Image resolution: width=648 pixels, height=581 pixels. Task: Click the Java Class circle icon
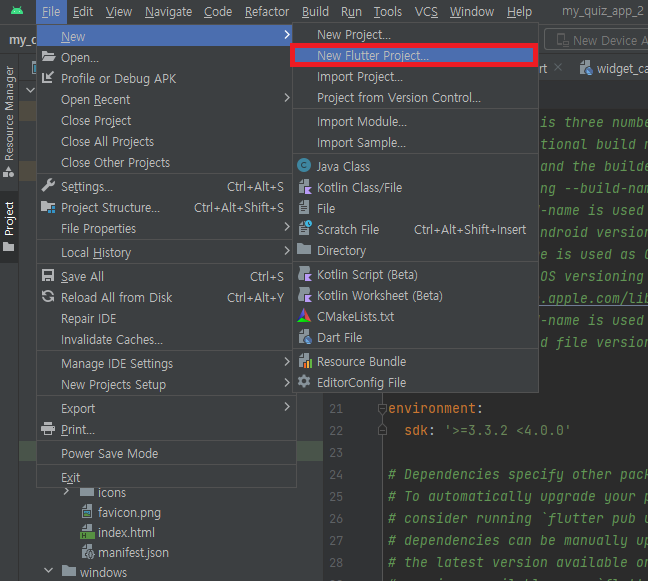[304, 166]
